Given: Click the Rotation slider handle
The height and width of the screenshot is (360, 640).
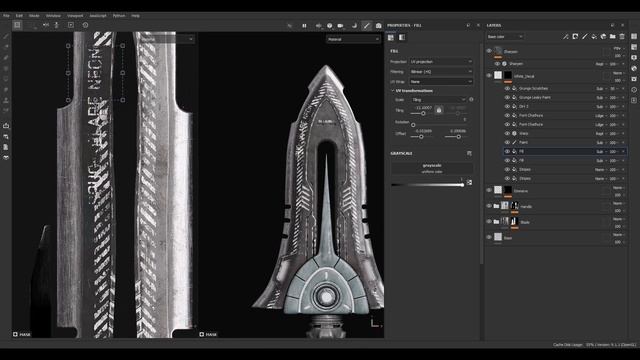Looking at the screenshot, I should tap(413, 125).
